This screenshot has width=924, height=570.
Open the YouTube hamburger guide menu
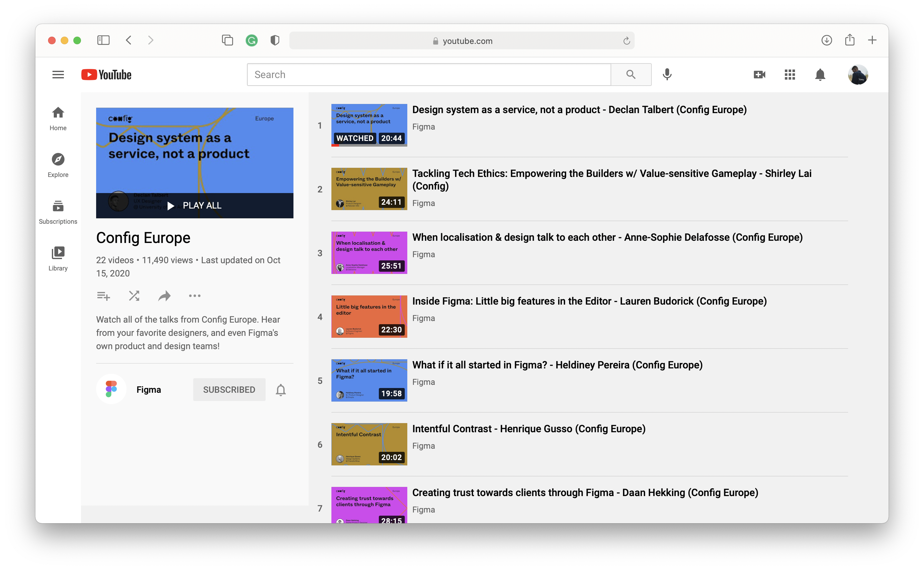58,75
